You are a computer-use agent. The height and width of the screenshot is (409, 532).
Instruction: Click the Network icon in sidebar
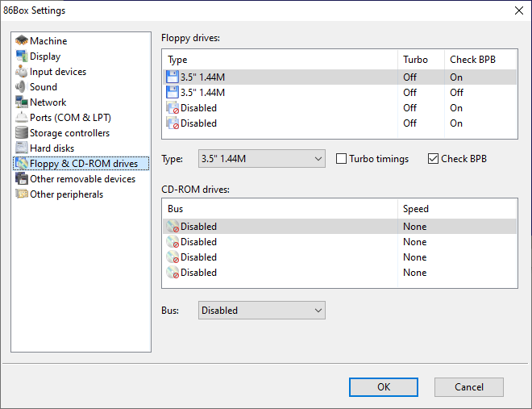pos(22,102)
